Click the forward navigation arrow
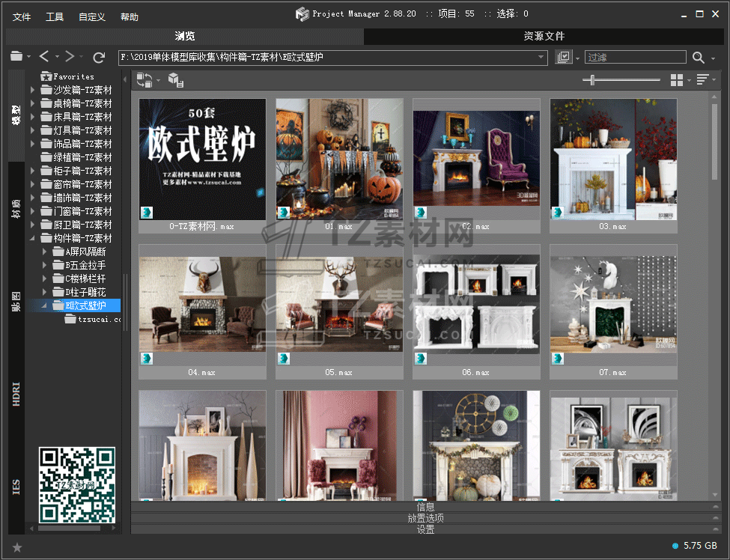730x560 pixels. point(70,57)
